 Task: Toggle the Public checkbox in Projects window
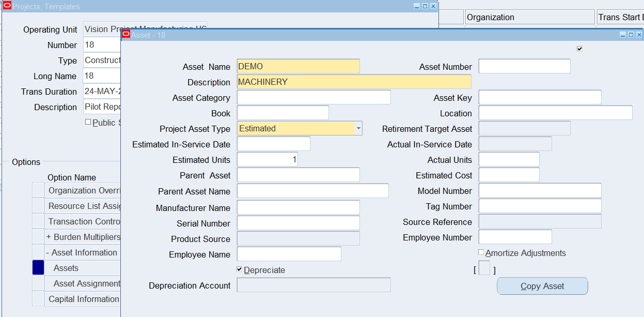click(88, 122)
